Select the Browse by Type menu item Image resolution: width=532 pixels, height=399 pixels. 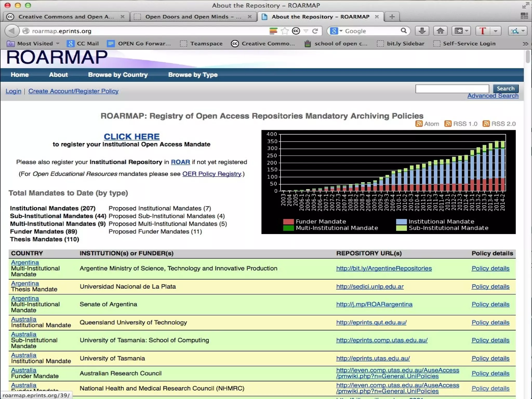pos(193,75)
